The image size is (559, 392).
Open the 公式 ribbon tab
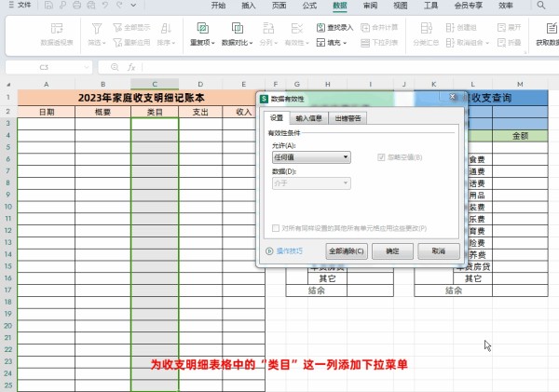coord(309,6)
